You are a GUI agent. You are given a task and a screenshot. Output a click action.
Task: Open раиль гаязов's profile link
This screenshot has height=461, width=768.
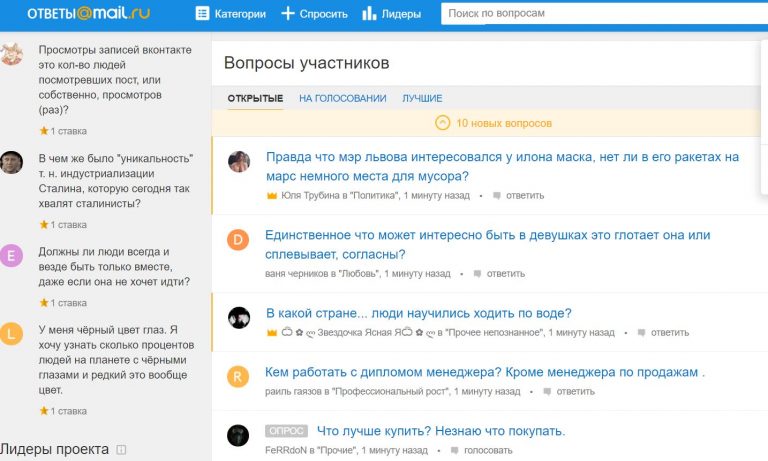(x=293, y=391)
